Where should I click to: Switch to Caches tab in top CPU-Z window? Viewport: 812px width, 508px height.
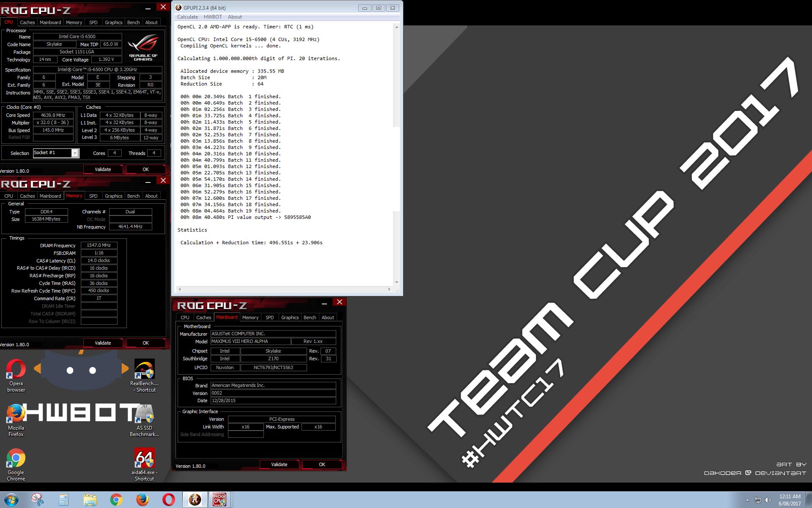click(27, 22)
